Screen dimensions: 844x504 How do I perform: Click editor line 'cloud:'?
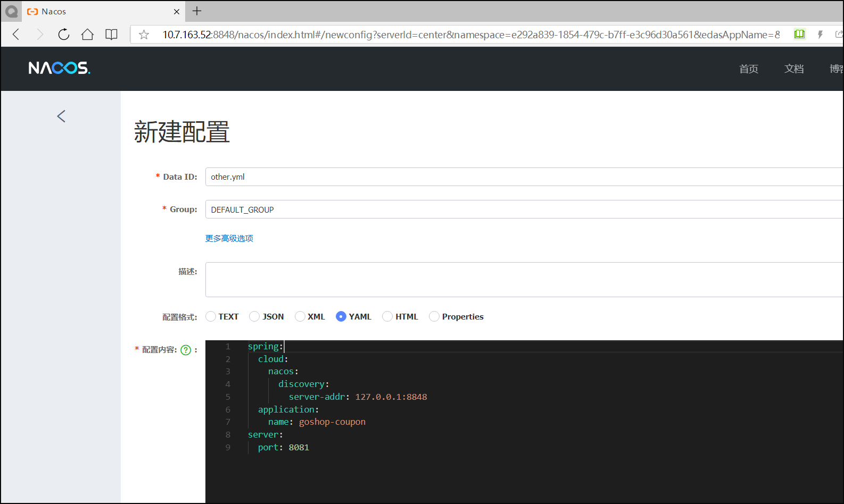coord(273,359)
